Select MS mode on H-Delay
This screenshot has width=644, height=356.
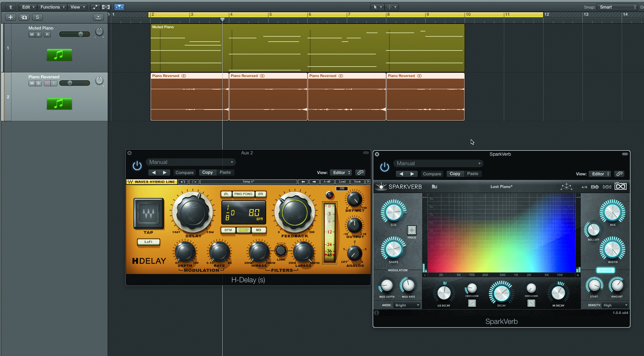click(259, 230)
